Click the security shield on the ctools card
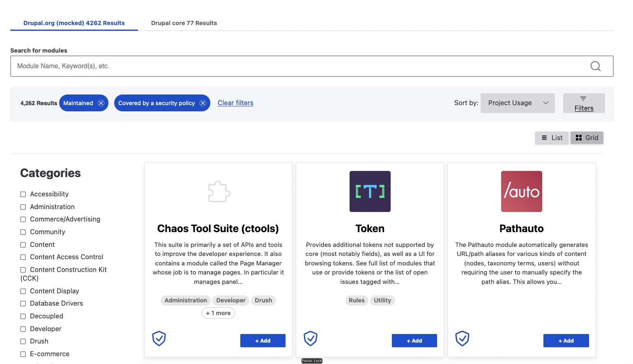 (159, 339)
